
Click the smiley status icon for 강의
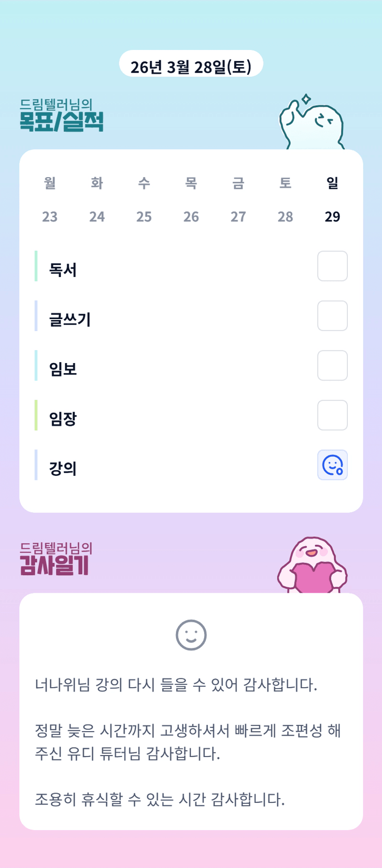tap(332, 465)
